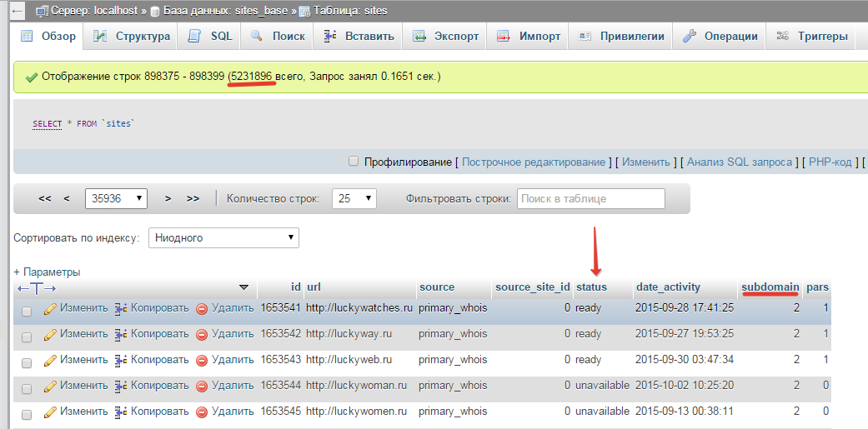
Task: Open the Экспорт tab
Action: [x=445, y=37]
